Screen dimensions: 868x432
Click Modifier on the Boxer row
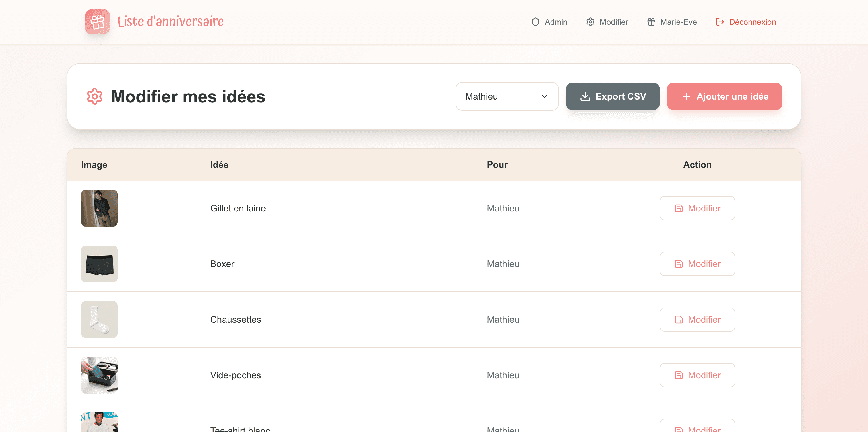pyautogui.click(x=697, y=264)
